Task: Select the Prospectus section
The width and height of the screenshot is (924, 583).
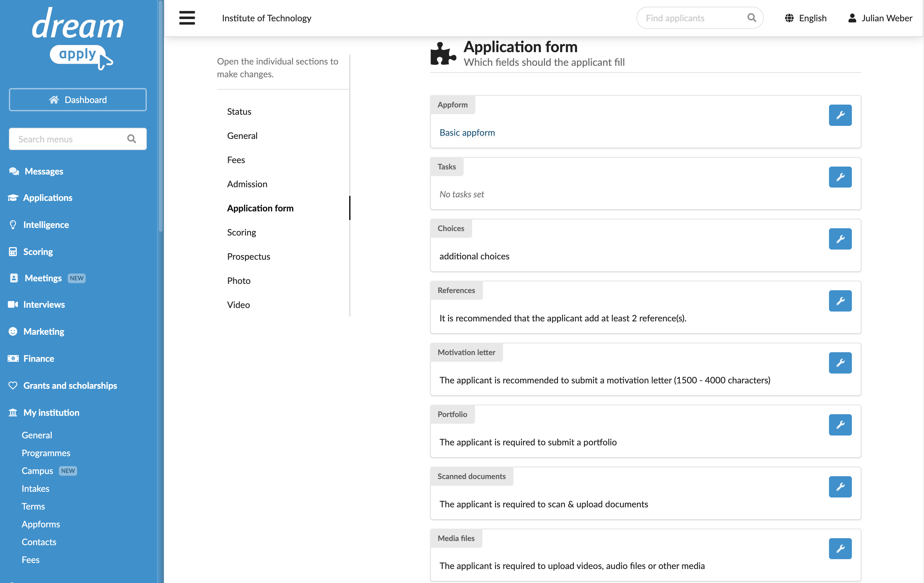Action: tap(249, 257)
